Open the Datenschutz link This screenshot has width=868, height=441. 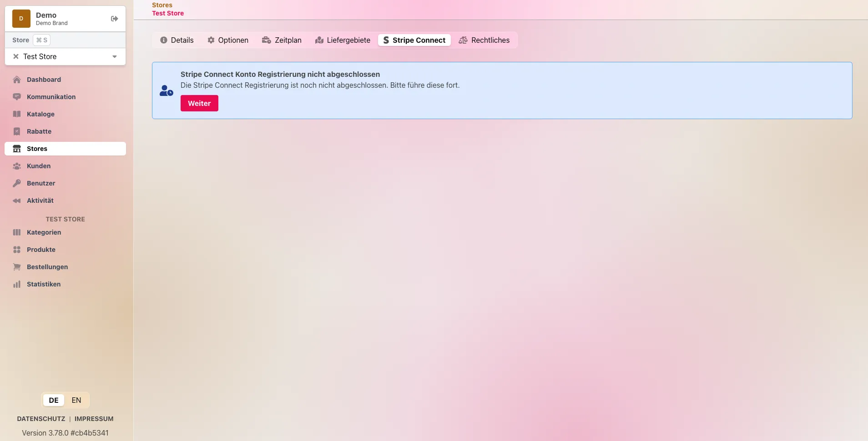[41, 419]
